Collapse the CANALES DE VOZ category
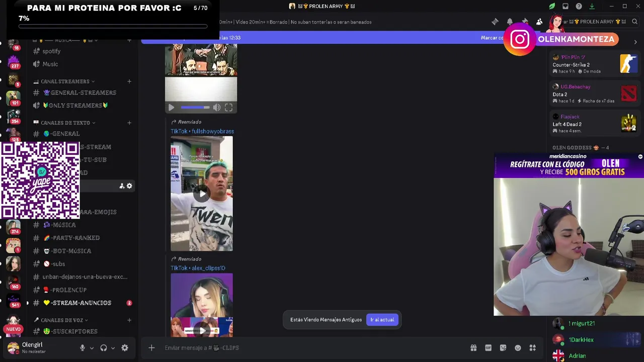Image resolution: width=644 pixels, height=362 pixels. coord(61,320)
